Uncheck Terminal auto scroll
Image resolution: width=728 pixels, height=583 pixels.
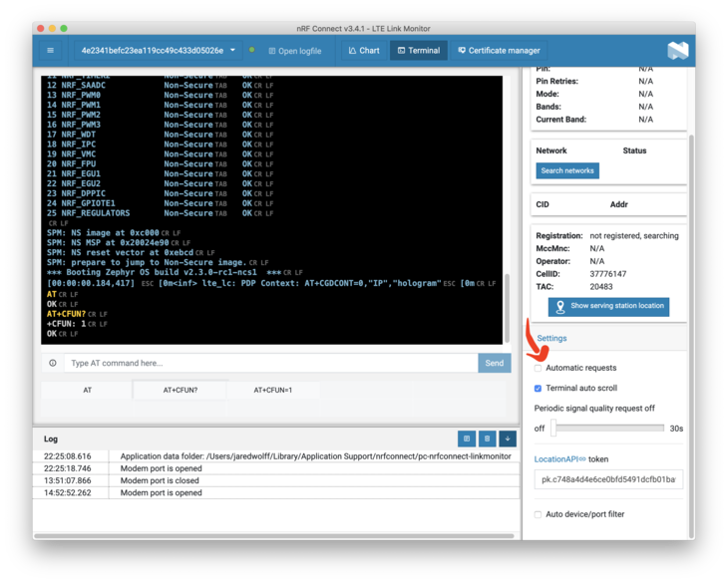[539, 388]
